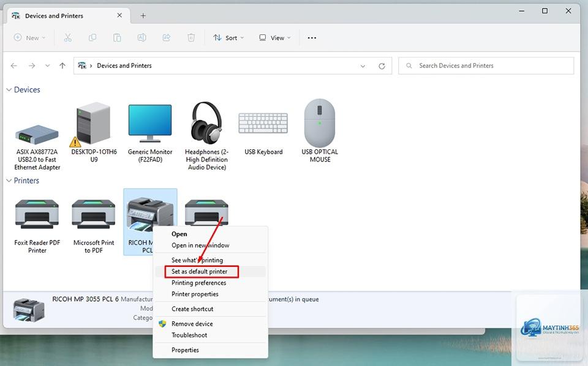Click the search magnifier icon
Viewport: 588px width, 366px height.
[x=409, y=65]
